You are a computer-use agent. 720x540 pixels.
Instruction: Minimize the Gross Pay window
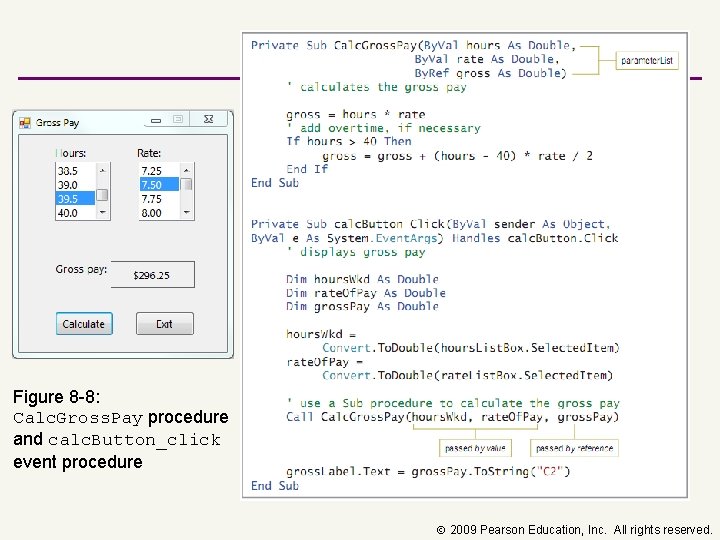click(156, 120)
